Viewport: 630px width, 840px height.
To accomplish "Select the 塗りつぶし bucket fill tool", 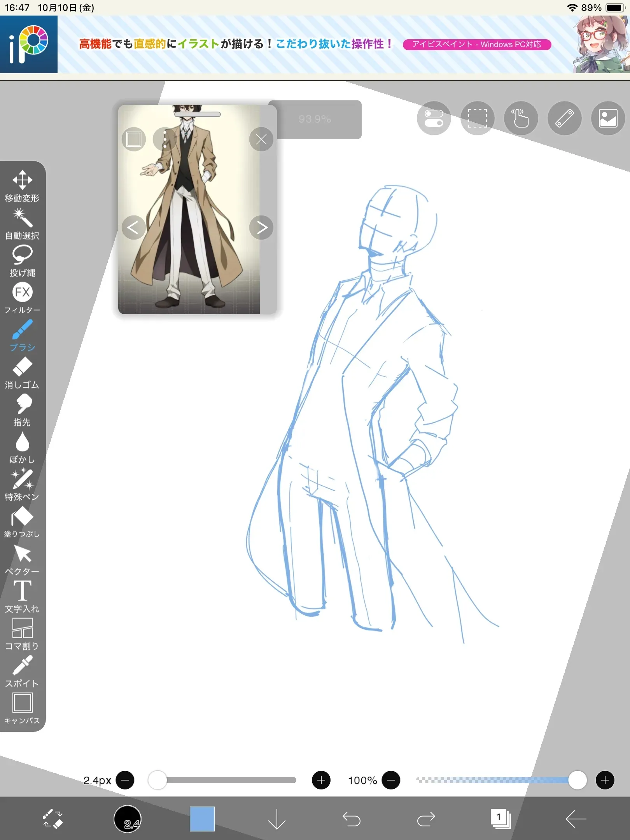I will pos(22,522).
